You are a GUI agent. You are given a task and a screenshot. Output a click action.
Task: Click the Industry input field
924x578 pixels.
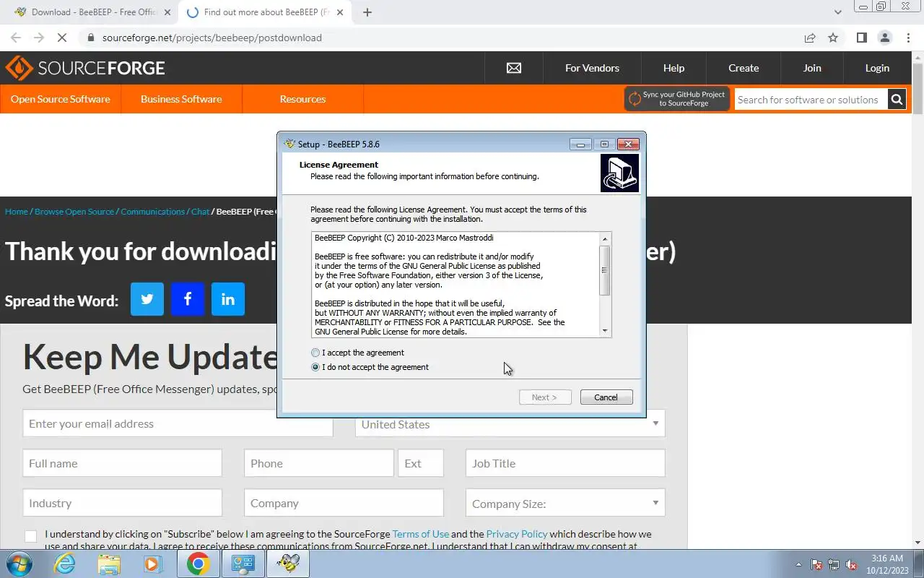[123, 503]
